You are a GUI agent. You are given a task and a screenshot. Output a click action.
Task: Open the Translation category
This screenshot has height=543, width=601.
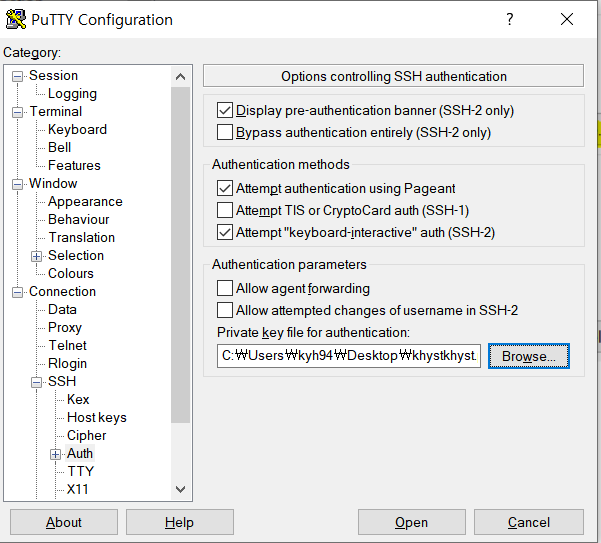click(x=82, y=238)
